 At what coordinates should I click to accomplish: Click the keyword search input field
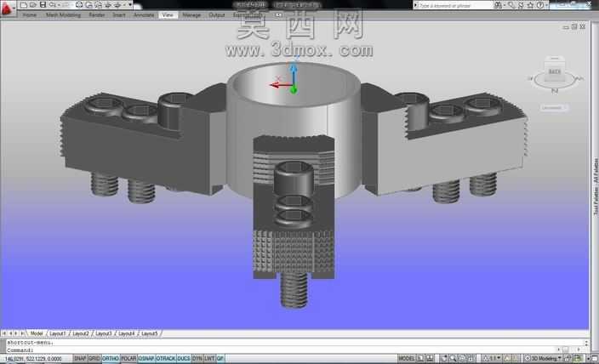point(454,5)
